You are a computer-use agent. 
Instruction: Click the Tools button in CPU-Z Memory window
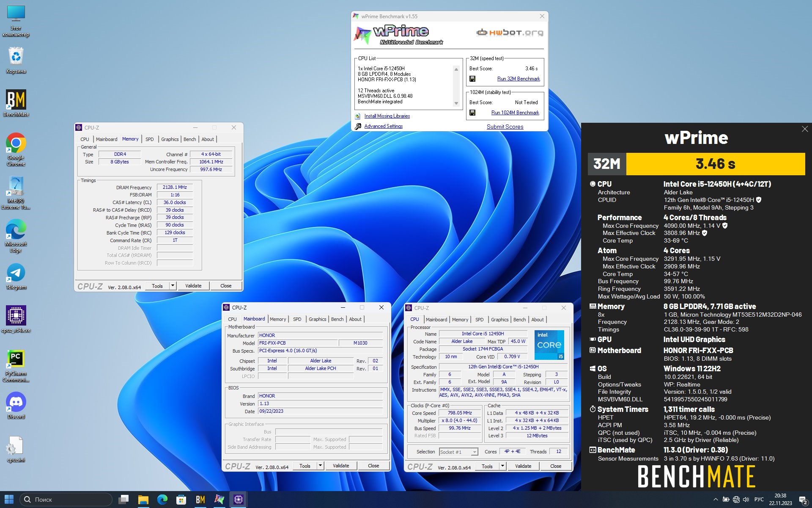click(157, 286)
